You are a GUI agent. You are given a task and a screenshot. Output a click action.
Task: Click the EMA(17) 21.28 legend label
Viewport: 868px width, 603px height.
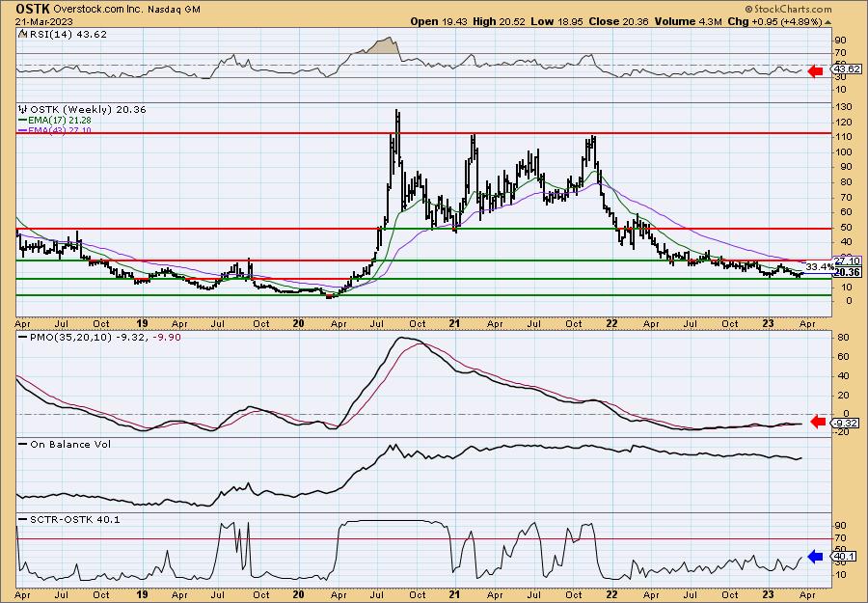60,121
